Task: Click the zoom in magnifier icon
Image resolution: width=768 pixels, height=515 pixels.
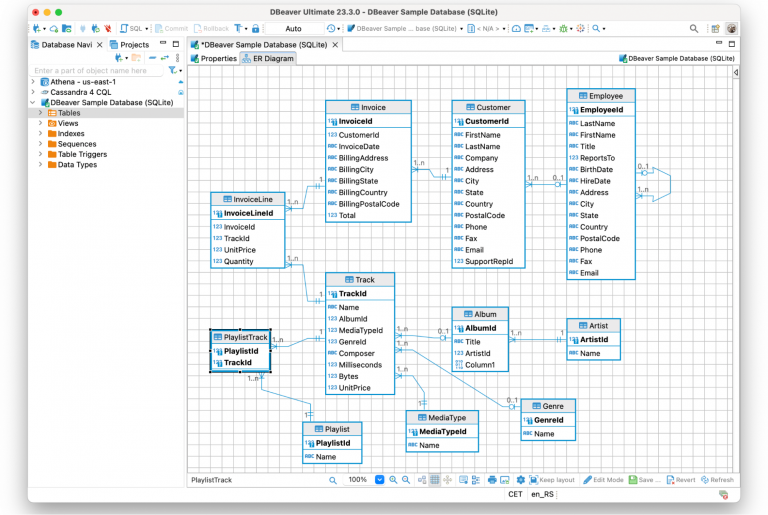Action: [392, 480]
